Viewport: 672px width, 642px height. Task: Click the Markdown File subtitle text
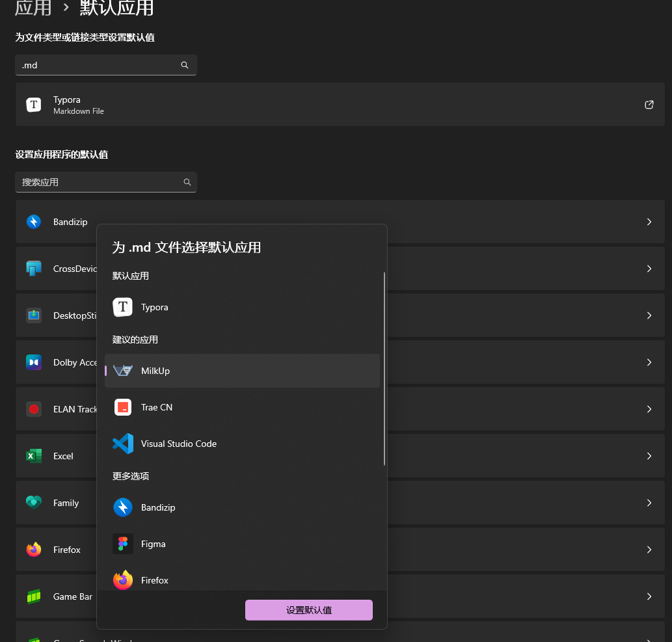pyautogui.click(x=79, y=111)
